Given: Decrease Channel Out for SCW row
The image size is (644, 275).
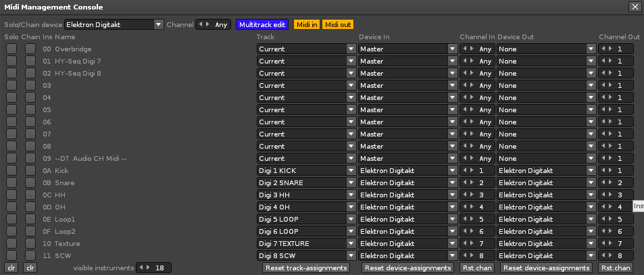Looking at the screenshot, I should click(603, 255).
